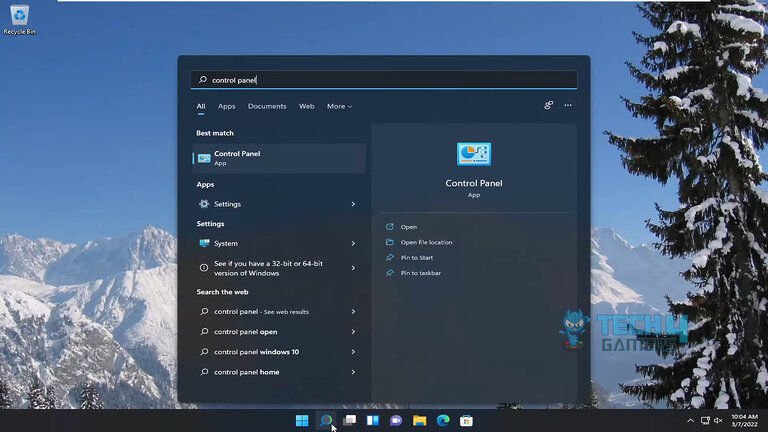Click the search box containing 'control panel'

383,80
